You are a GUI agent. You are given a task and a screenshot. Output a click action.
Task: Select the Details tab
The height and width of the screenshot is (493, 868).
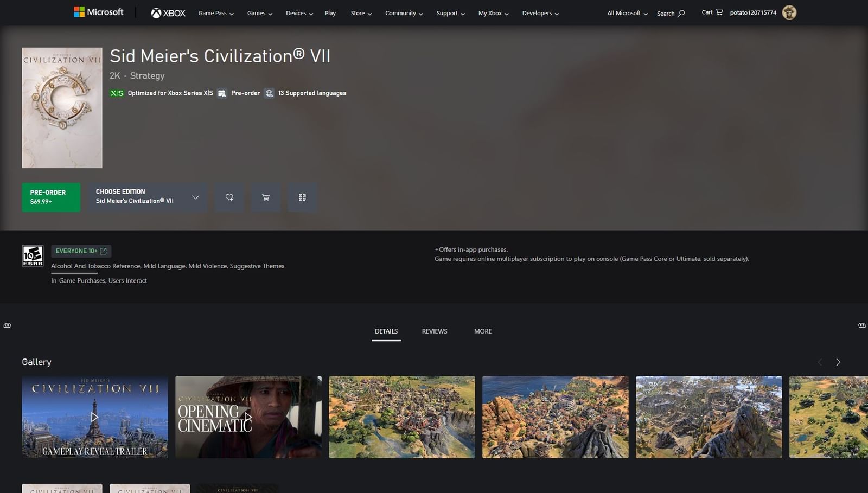tap(386, 331)
